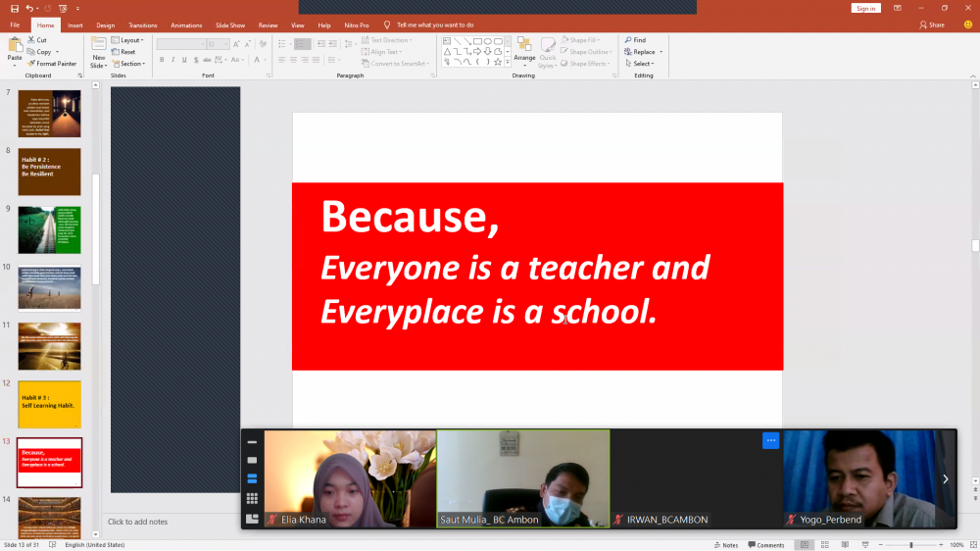Open the Slide Show tab
Viewport: 980px width, 551px height.
pos(230,25)
